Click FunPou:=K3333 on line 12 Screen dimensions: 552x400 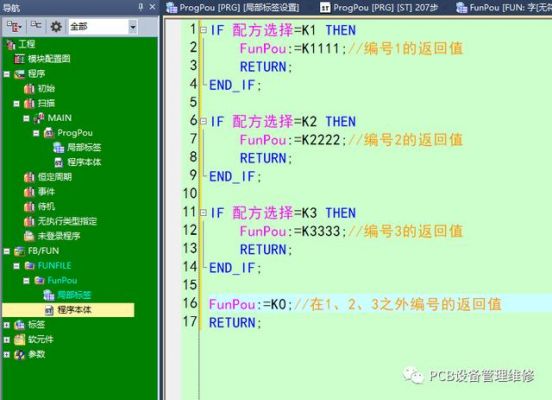(290, 231)
